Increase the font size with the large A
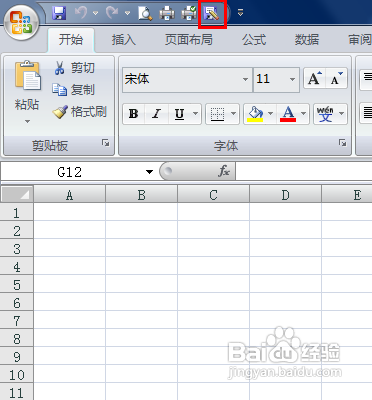372x400 pixels. pyautogui.click(x=315, y=79)
